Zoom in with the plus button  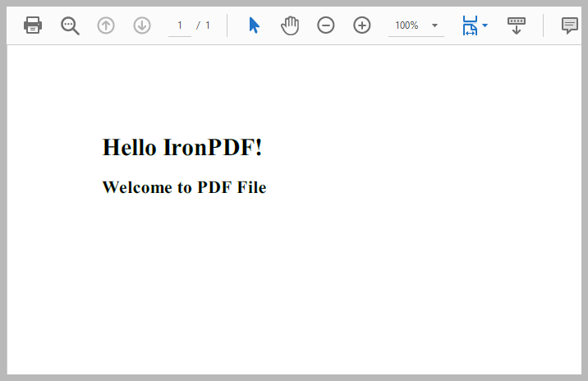(x=362, y=25)
